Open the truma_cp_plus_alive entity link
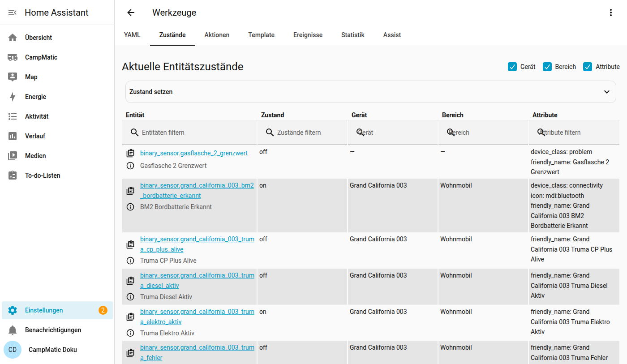 tap(197, 244)
